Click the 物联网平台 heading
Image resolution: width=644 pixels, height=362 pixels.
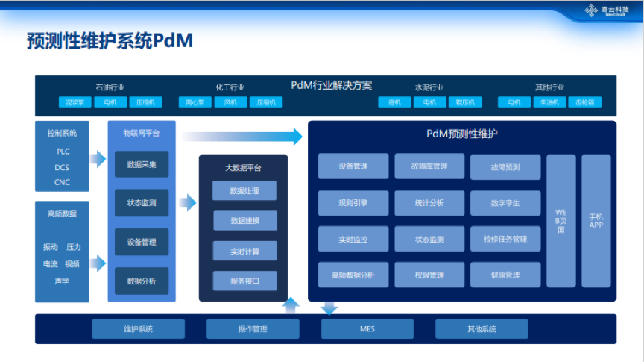[142, 133]
